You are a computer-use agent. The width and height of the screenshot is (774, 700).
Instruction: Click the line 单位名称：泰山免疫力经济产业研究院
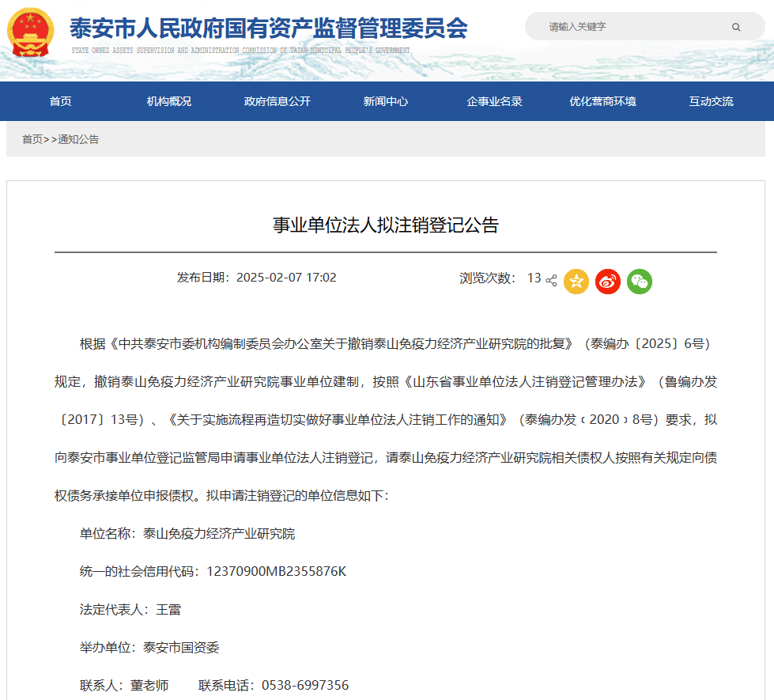tap(187, 534)
